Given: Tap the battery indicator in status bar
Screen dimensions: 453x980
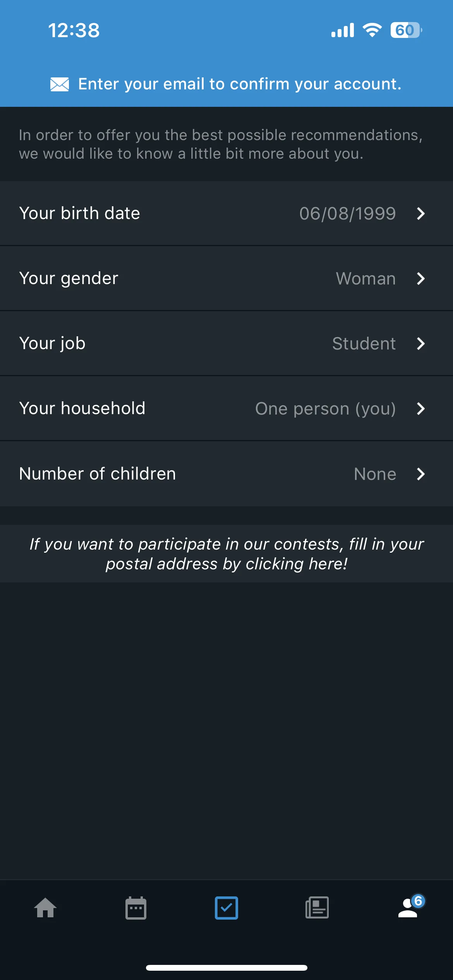Looking at the screenshot, I should tap(406, 30).
